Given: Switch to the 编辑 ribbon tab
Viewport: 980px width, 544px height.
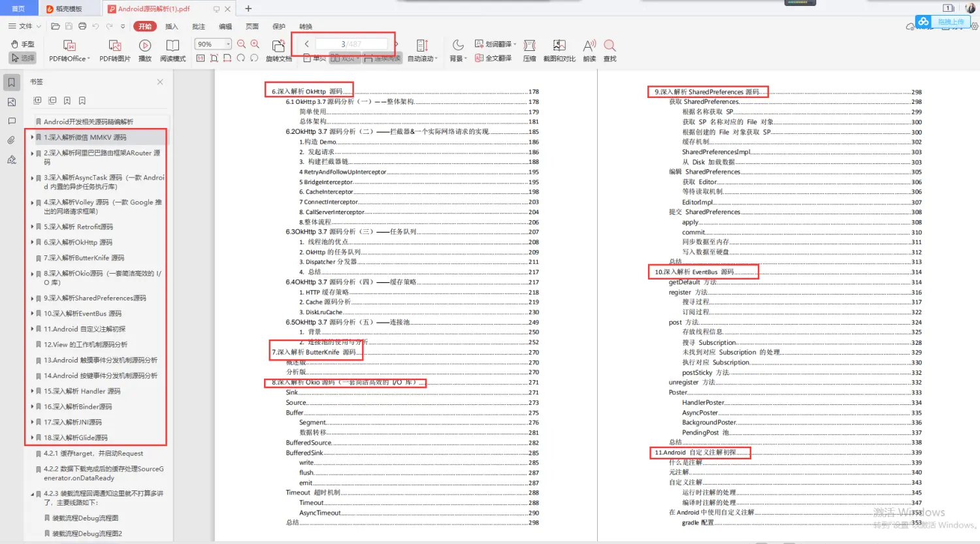Looking at the screenshot, I should pyautogui.click(x=225, y=26).
